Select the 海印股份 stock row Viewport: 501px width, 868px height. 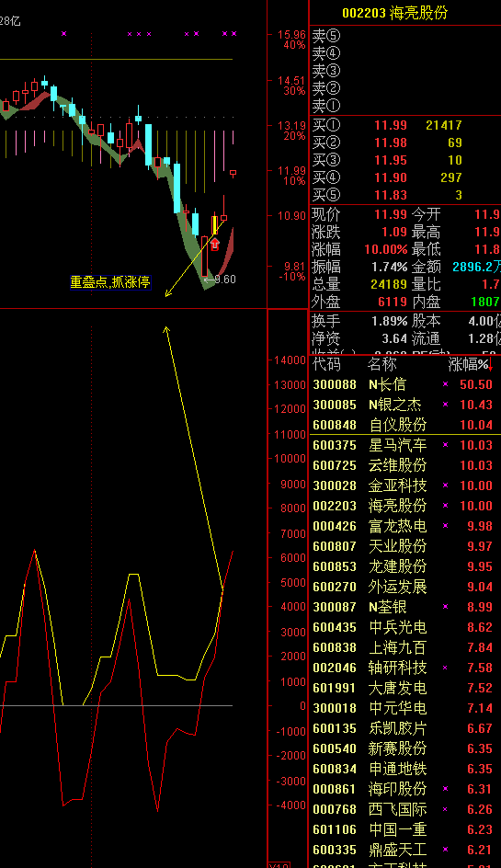[404, 788]
